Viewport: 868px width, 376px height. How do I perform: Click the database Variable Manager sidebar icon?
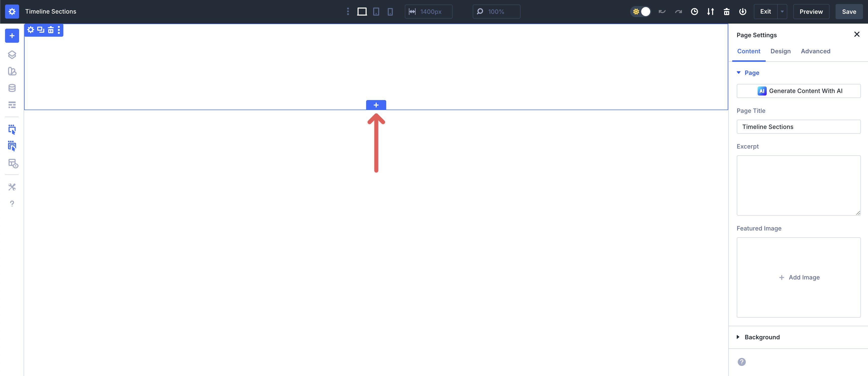coord(12,88)
